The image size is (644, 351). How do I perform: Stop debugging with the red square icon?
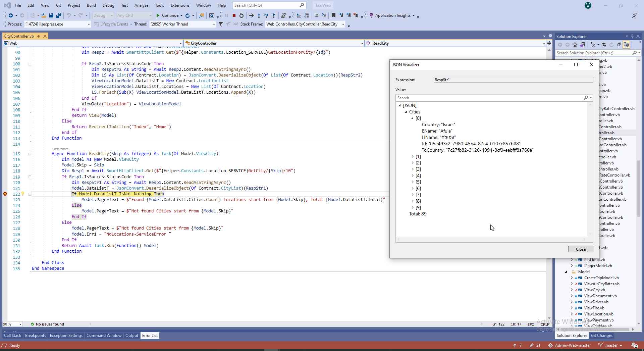click(x=234, y=15)
